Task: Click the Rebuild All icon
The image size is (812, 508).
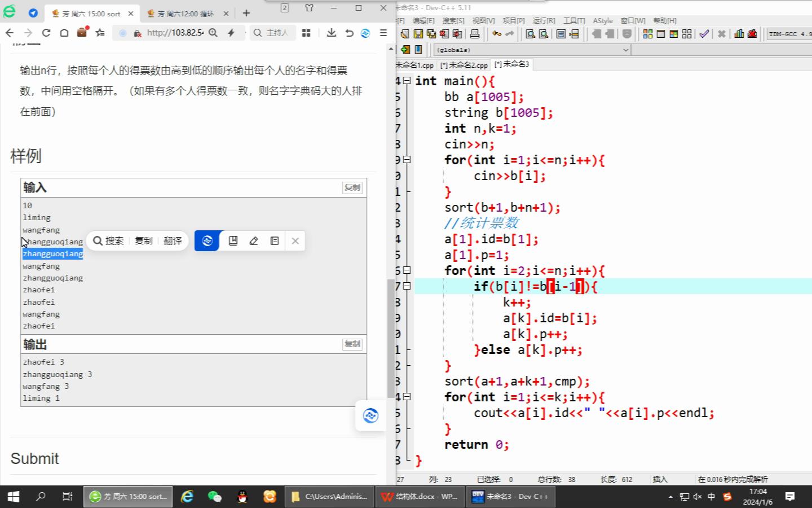Action: 687,34
